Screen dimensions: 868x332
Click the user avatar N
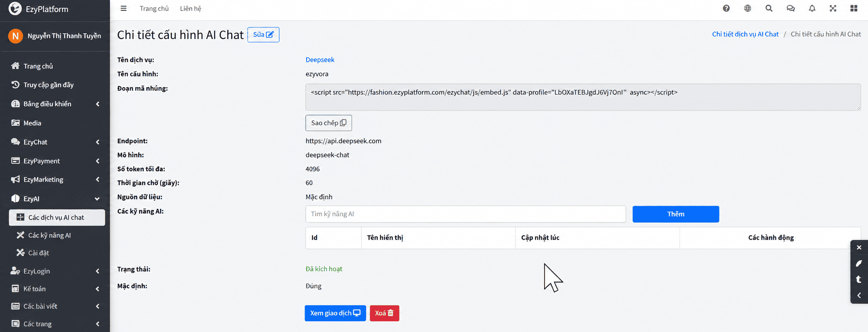[x=15, y=36]
